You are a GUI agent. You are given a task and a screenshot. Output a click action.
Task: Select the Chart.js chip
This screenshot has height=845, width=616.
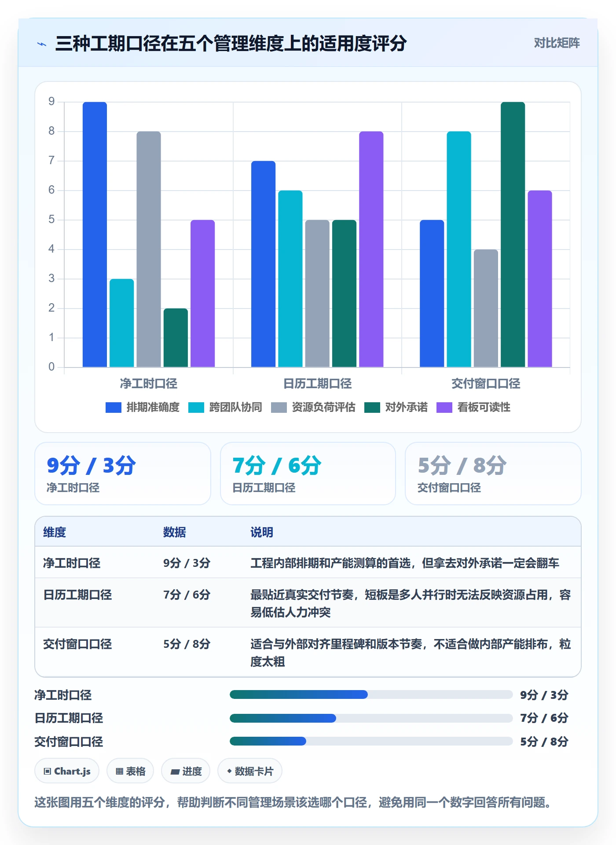(67, 771)
